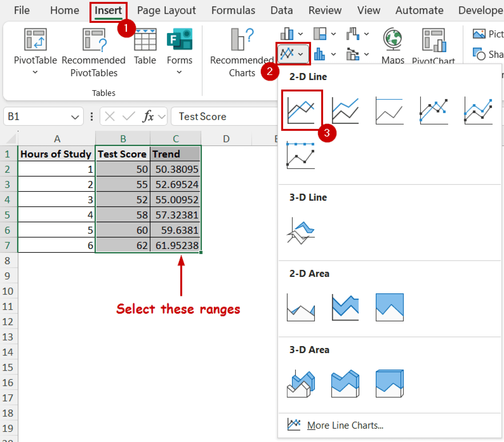The width and height of the screenshot is (504, 442).
Task: Click More Line Charts option
Action: [345, 425]
